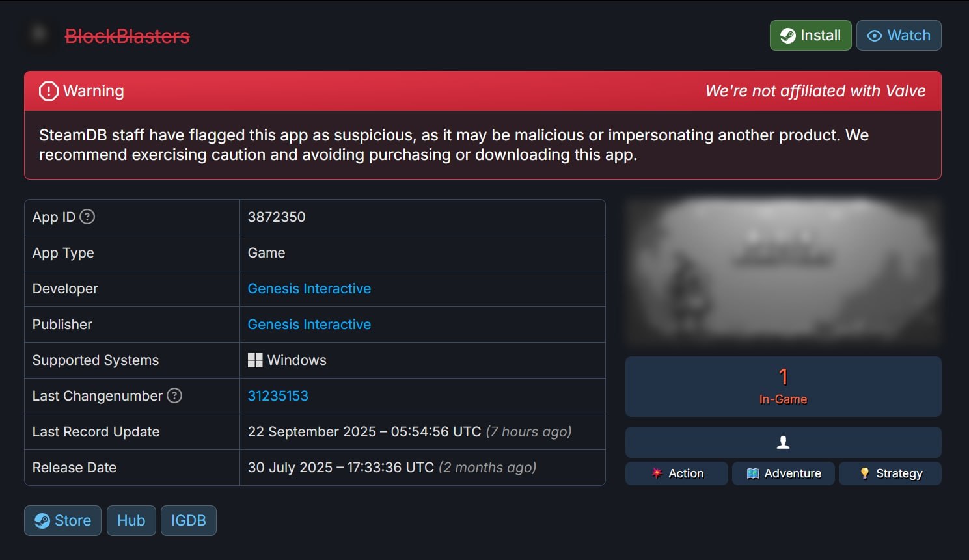Open the IGDB link button
This screenshot has height=560, width=969.
tap(188, 520)
